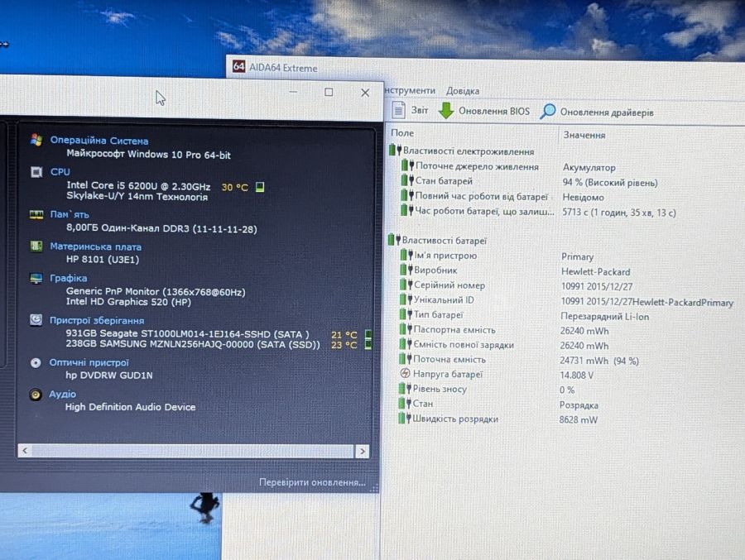Maximize the dark system summary window
Screen dimensions: 745x560
coord(329,92)
